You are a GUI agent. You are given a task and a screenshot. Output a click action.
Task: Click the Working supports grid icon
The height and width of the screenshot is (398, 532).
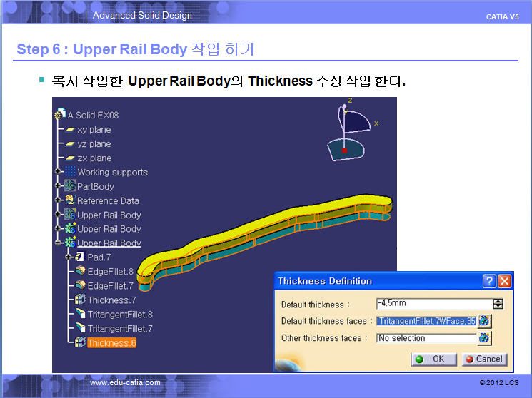click(x=70, y=172)
